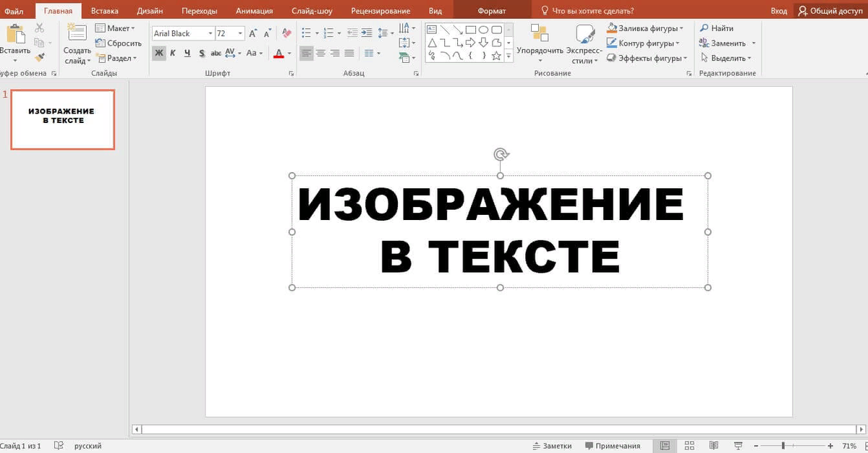Click the Вход sign-in link
Viewport: 868px width, 453px height.
pos(779,11)
